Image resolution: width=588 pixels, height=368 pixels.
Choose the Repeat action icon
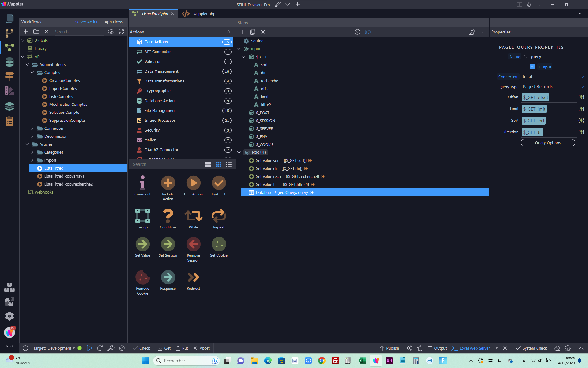pos(219,216)
